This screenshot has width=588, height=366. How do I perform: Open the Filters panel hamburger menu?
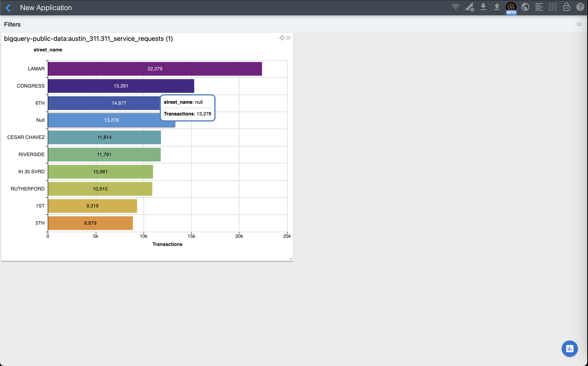tap(579, 24)
